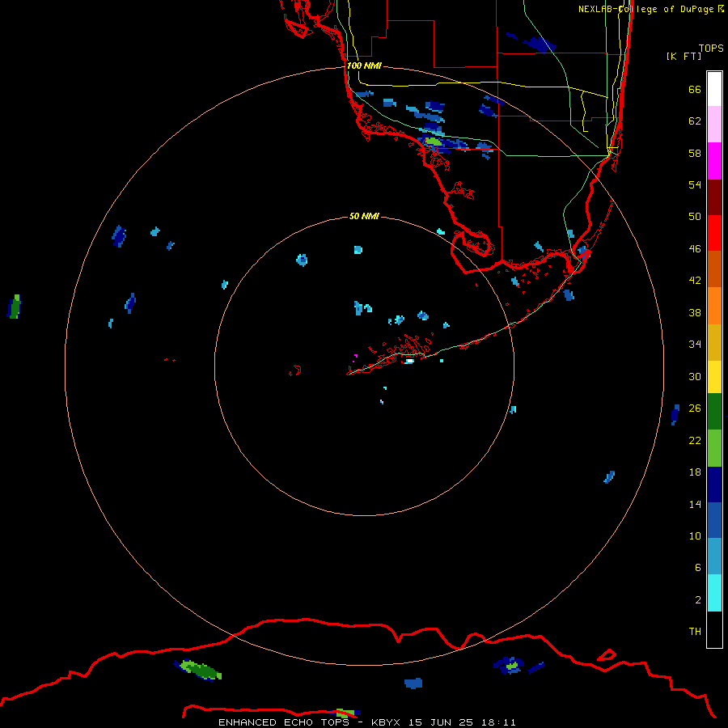
Task: Click the light green legend band
Action: click(x=714, y=448)
